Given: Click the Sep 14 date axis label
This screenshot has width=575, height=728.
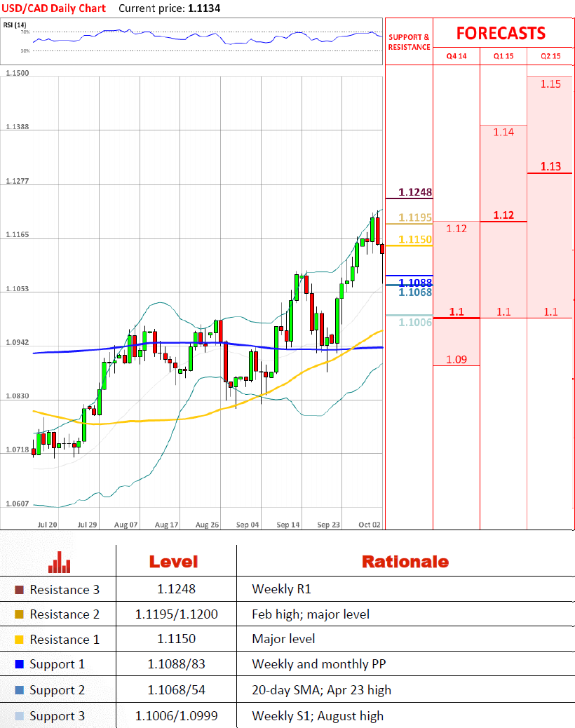Looking at the screenshot, I should click(287, 525).
